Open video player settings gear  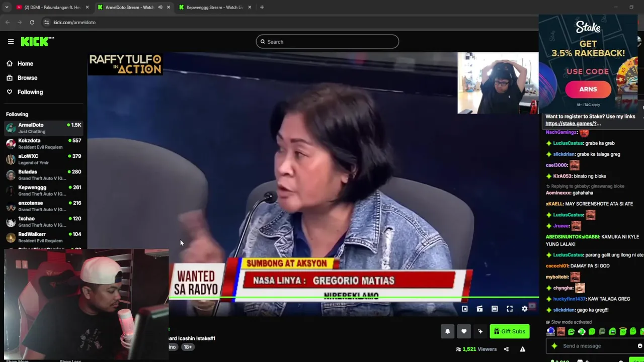(525, 309)
